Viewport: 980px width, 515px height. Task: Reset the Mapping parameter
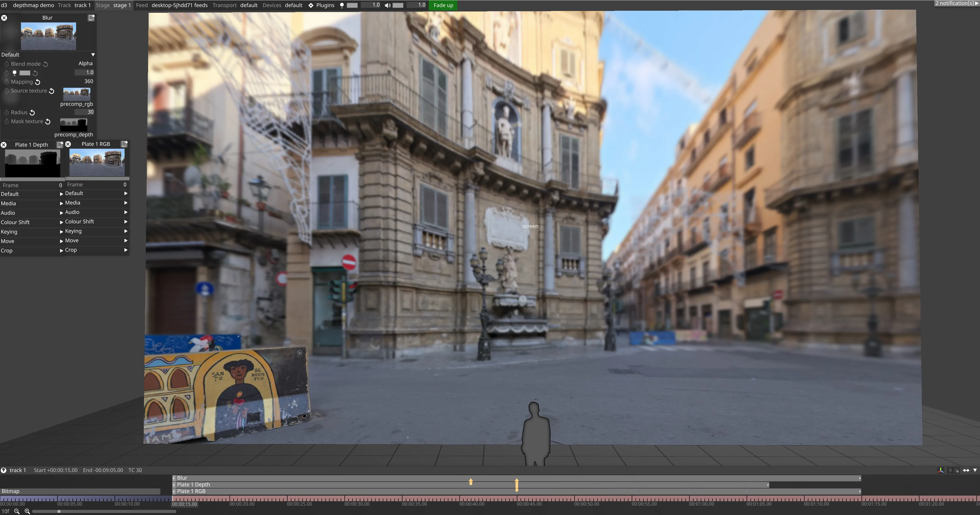[x=38, y=82]
